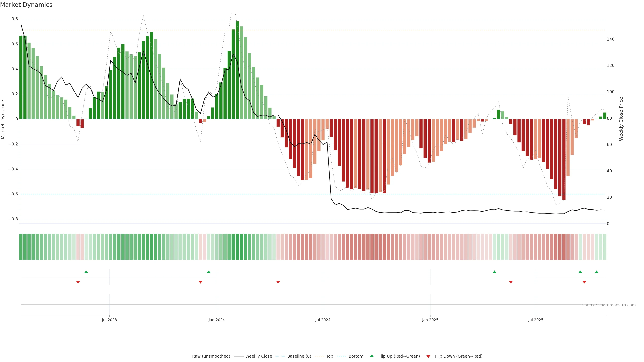Select the rightmost green flip-up triangle marker
Image resolution: width=644 pixels, height=362 pixels.
point(597,272)
